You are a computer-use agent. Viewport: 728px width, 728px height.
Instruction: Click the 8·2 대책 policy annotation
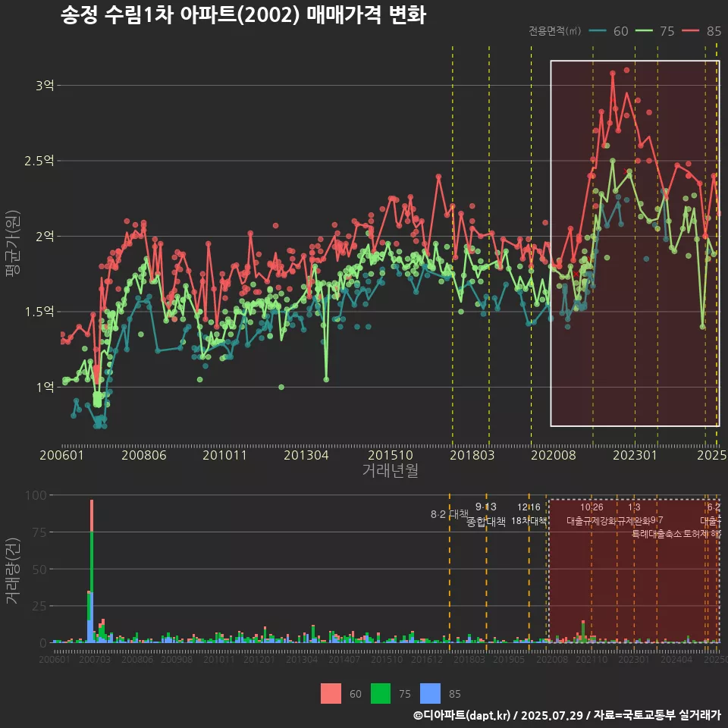[x=450, y=514]
